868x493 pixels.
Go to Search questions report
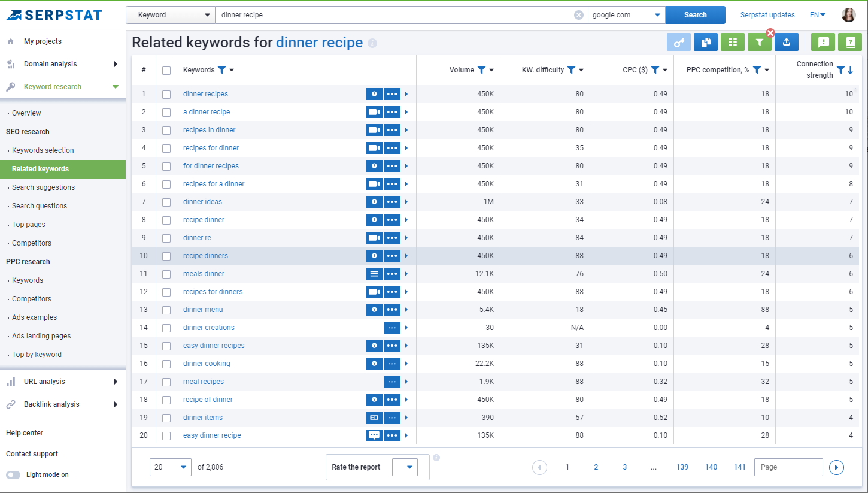coord(40,206)
